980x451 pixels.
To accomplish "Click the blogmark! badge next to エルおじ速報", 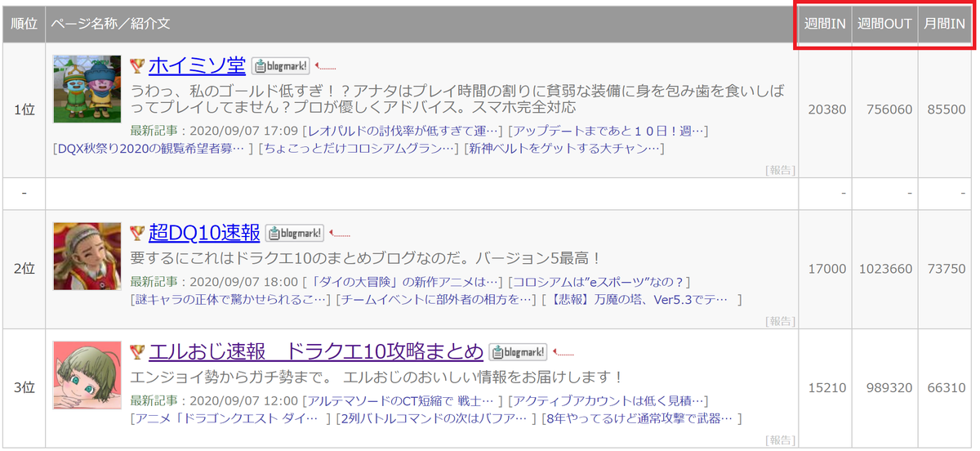I will coord(519,352).
